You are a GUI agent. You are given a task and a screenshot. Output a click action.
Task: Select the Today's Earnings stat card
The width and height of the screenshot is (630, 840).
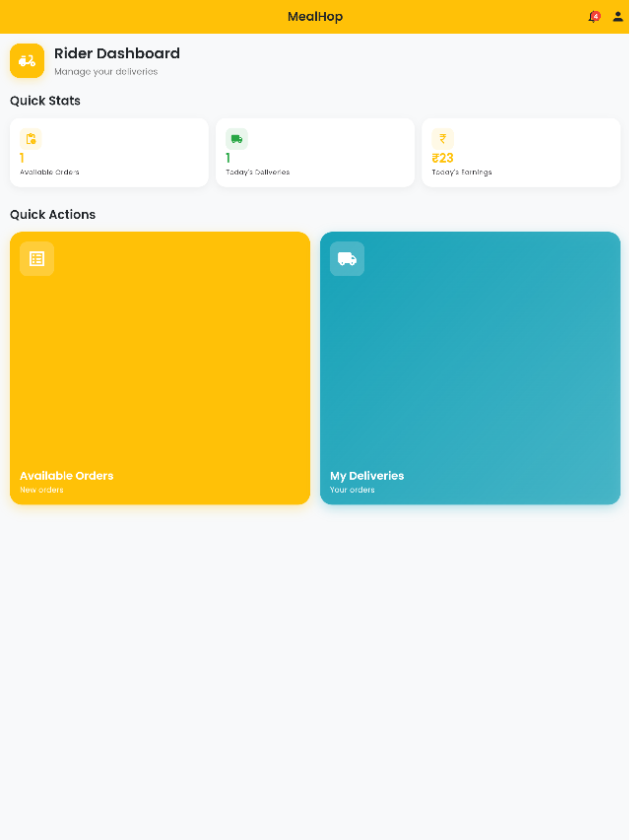pyautogui.click(x=521, y=153)
